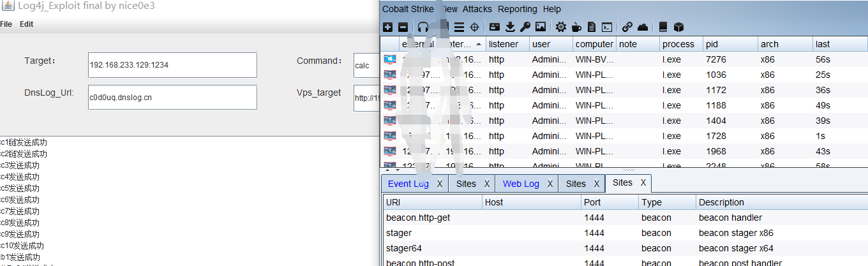Close the Event Log tab with its X
This screenshot has height=266, width=868.
(440, 184)
